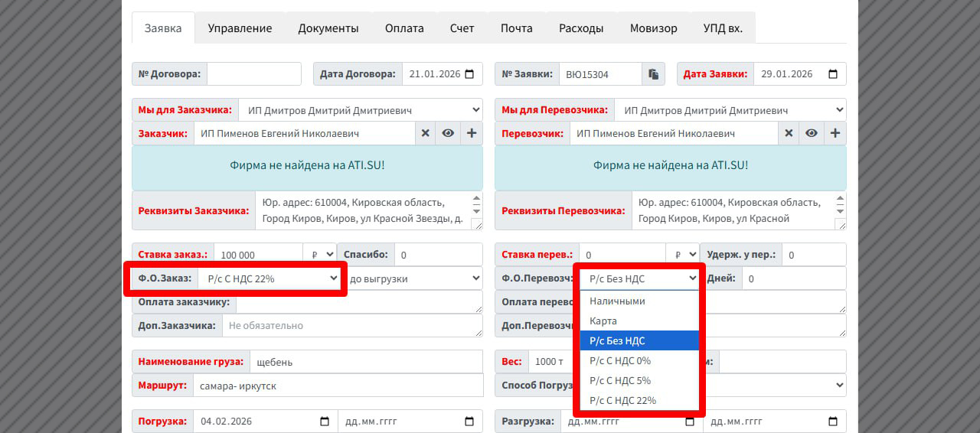View Перевозчик details via eye icon
The height and width of the screenshot is (433, 980).
(812, 133)
